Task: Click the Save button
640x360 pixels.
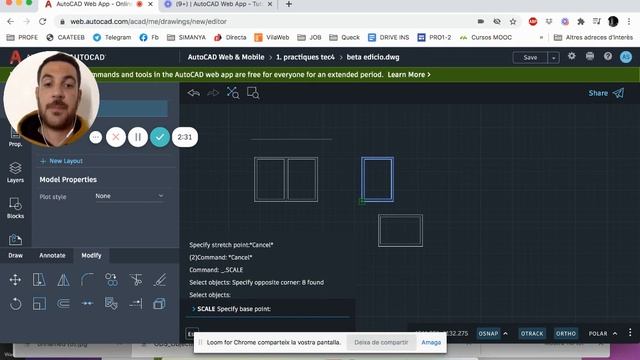Action: point(530,58)
